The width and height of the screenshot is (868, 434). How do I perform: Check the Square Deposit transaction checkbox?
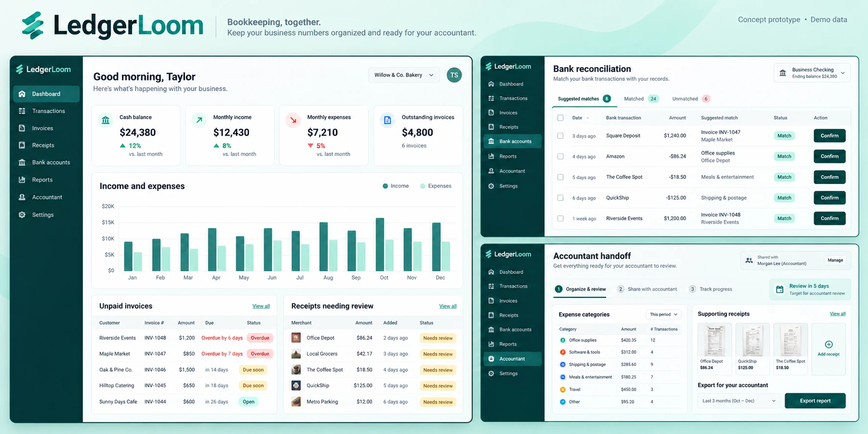click(560, 136)
